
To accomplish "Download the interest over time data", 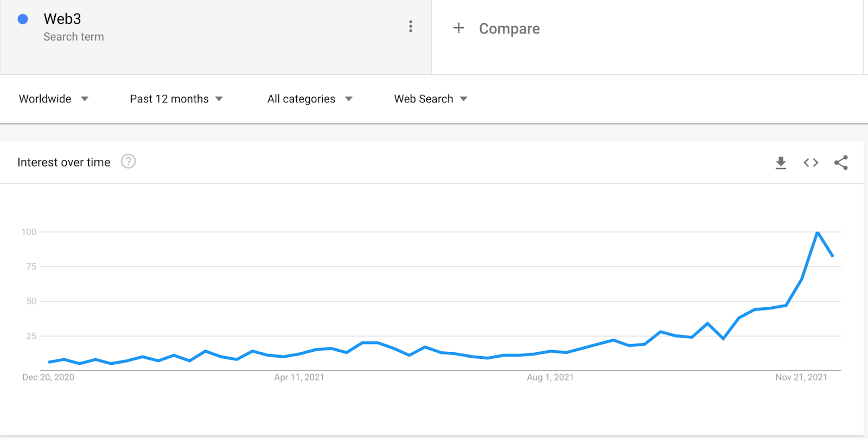I will click(x=781, y=163).
